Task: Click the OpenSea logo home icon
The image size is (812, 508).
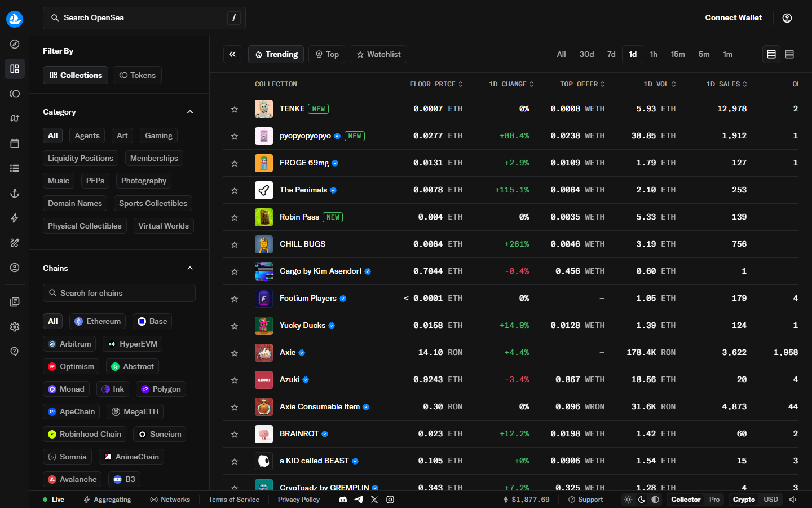Action: click(x=15, y=19)
